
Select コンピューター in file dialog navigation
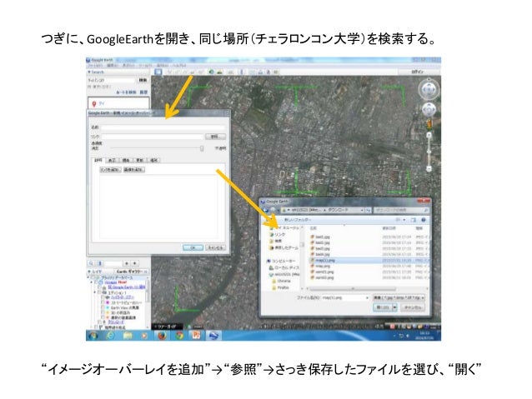(281, 262)
